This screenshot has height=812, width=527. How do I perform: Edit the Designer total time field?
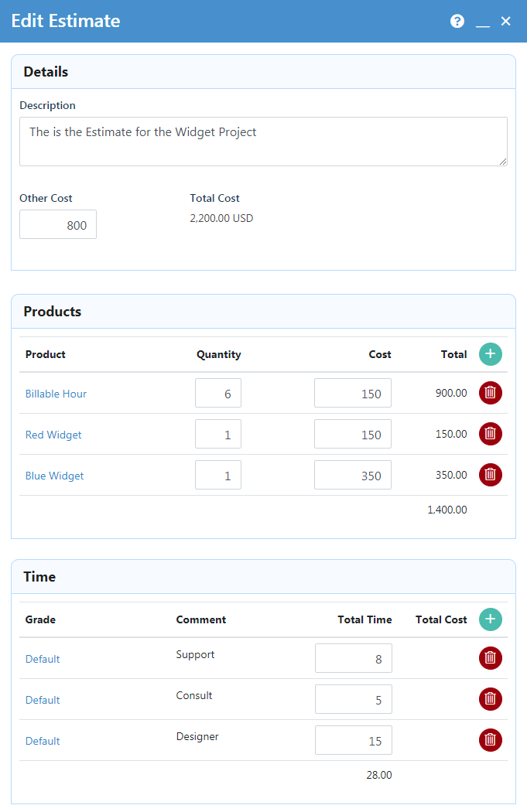pos(354,740)
